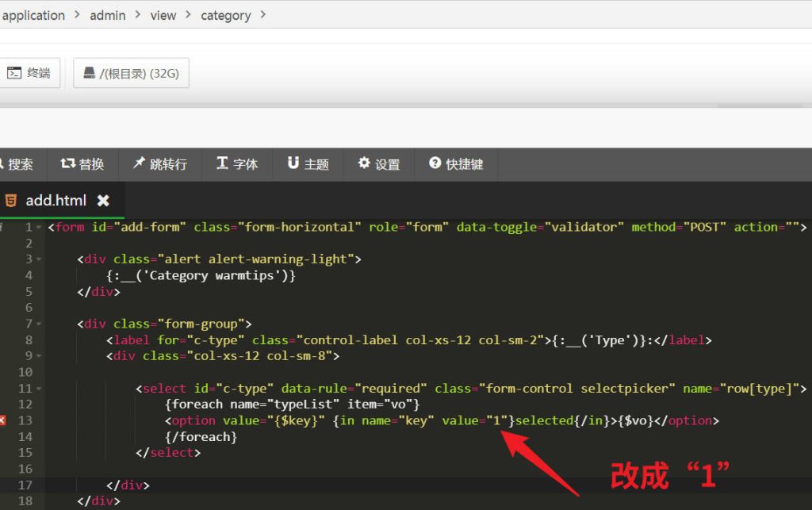Viewport: 812px width, 510px height.
Task: Close the add.html tab
Action: (x=103, y=201)
